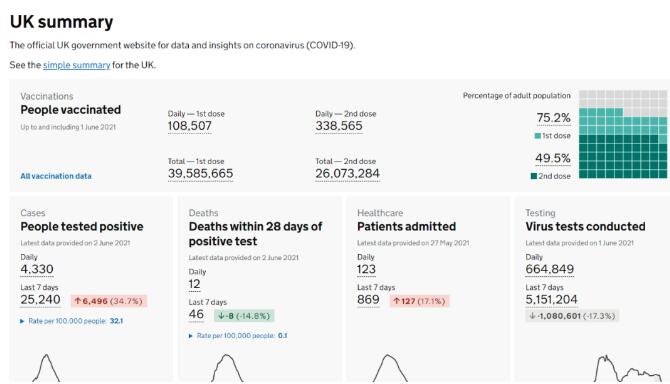The image size is (670, 384).
Task: Click last 7 days deaths value 46
Action: (x=196, y=314)
